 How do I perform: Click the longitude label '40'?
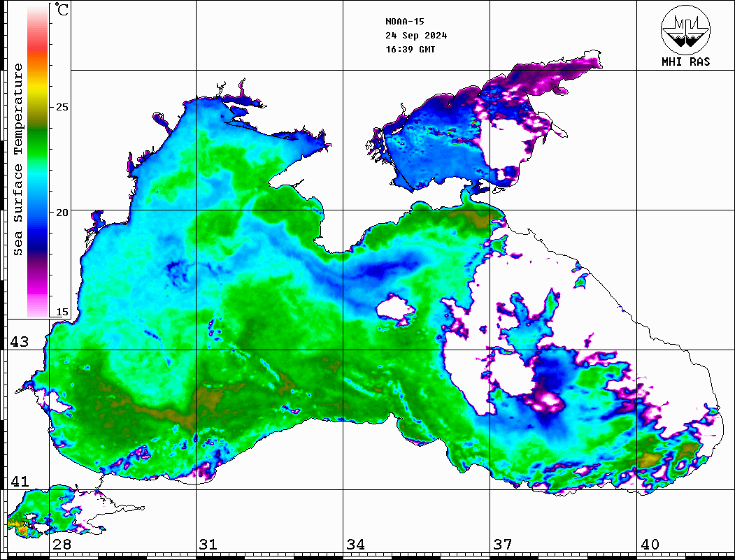click(650, 544)
